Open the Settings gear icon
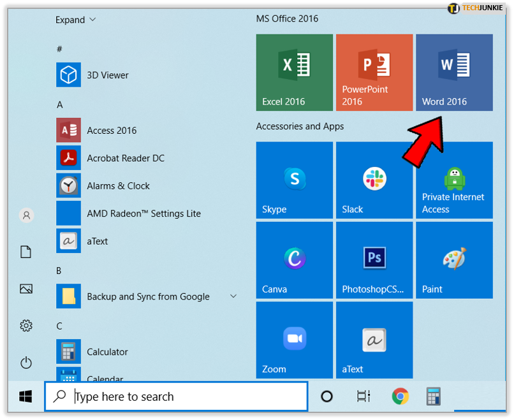Screen dimensions: 514x420 pyautogui.click(x=26, y=326)
